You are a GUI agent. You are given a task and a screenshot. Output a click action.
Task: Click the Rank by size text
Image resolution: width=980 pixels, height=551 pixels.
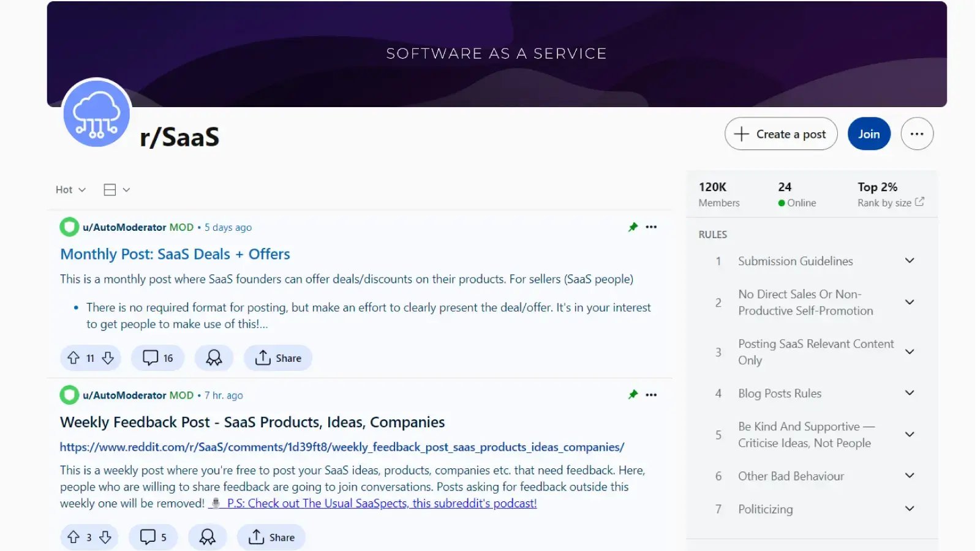pyautogui.click(x=884, y=203)
